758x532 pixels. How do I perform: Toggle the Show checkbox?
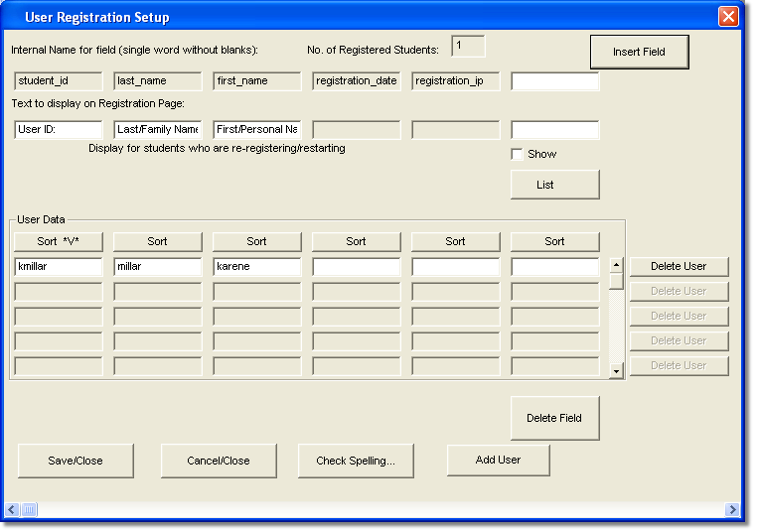[x=517, y=154]
